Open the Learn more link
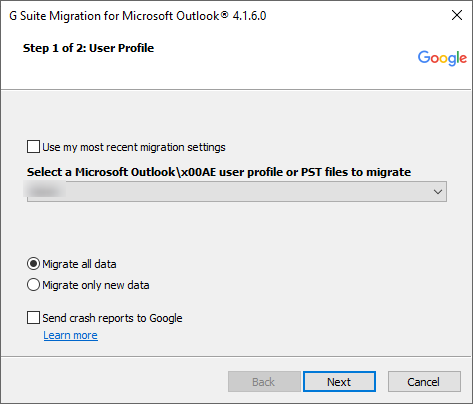473x404 pixels. point(70,335)
